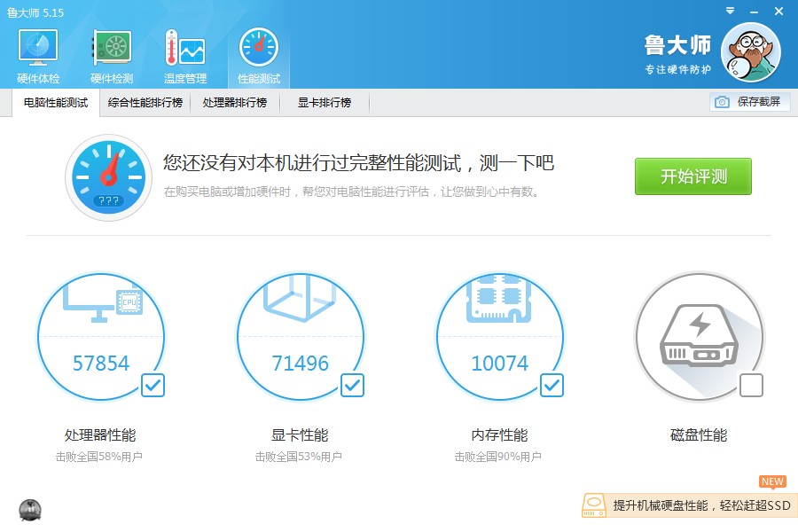Click the 鲁大师 5.15 title text
Viewport: 798px width, 532px height.
(x=35, y=12)
